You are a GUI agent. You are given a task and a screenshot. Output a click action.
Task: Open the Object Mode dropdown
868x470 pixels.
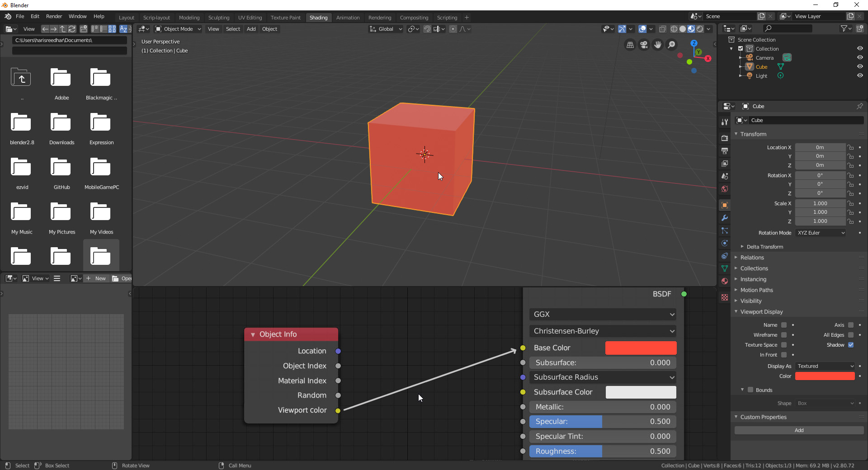(x=178, y=29)
